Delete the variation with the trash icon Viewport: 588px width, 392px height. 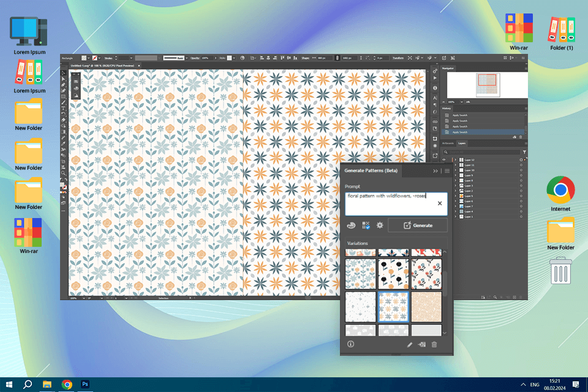[x=434, y=344]
